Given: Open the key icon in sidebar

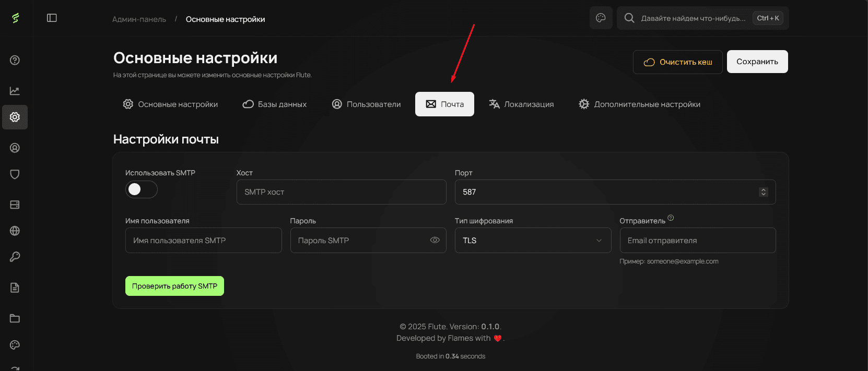Looking at the screenshot, I should [15, 257].
